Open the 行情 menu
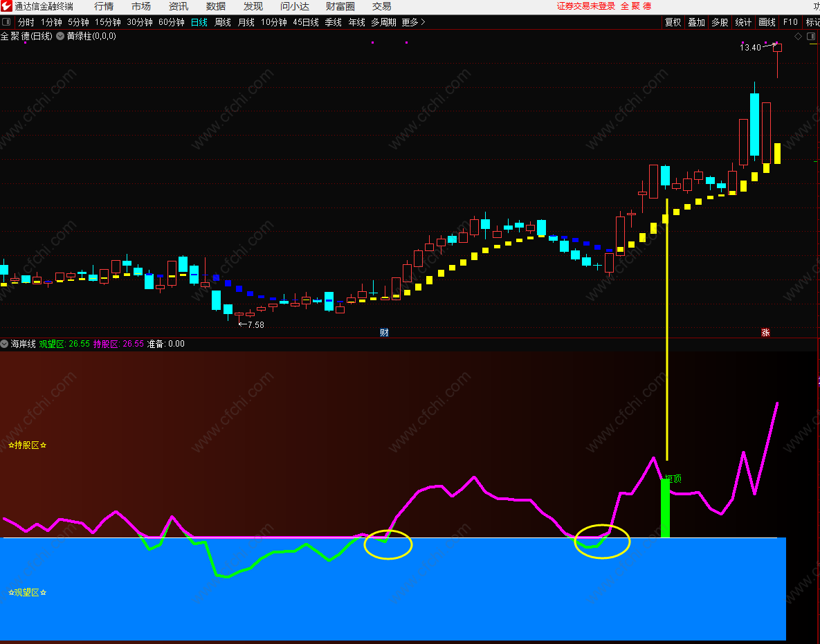 (104, 6)
